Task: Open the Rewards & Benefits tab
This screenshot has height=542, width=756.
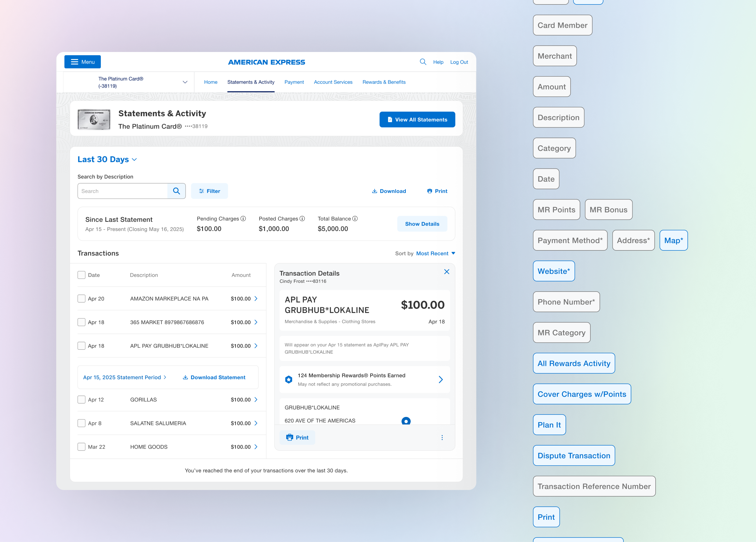Action: [x=384, y=82]
